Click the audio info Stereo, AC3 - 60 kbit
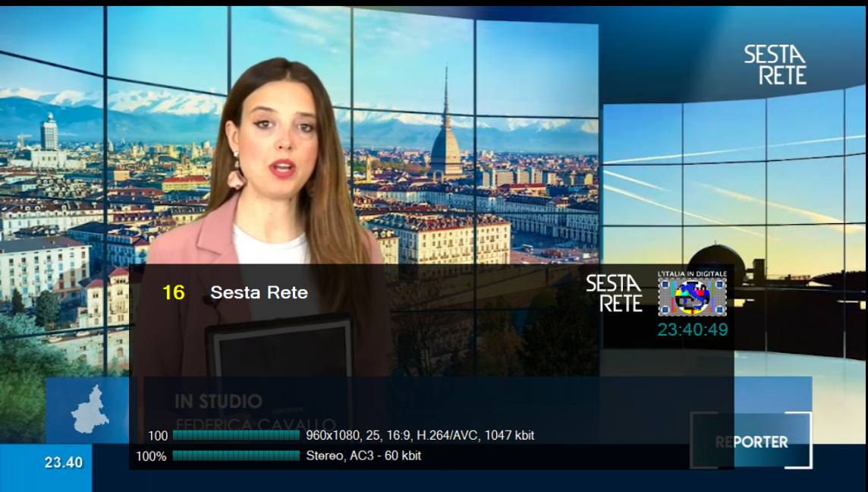 pos(363,456)
